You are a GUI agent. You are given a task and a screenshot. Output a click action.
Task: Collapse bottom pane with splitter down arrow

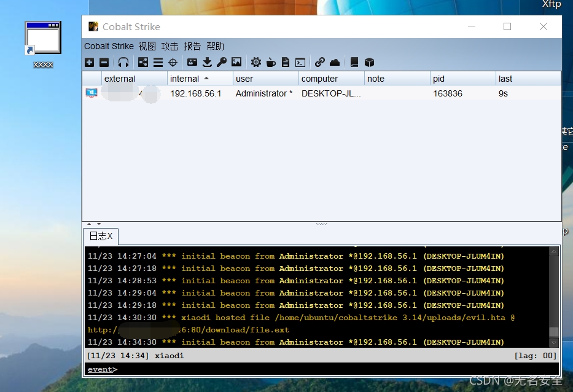click(99, 224)
